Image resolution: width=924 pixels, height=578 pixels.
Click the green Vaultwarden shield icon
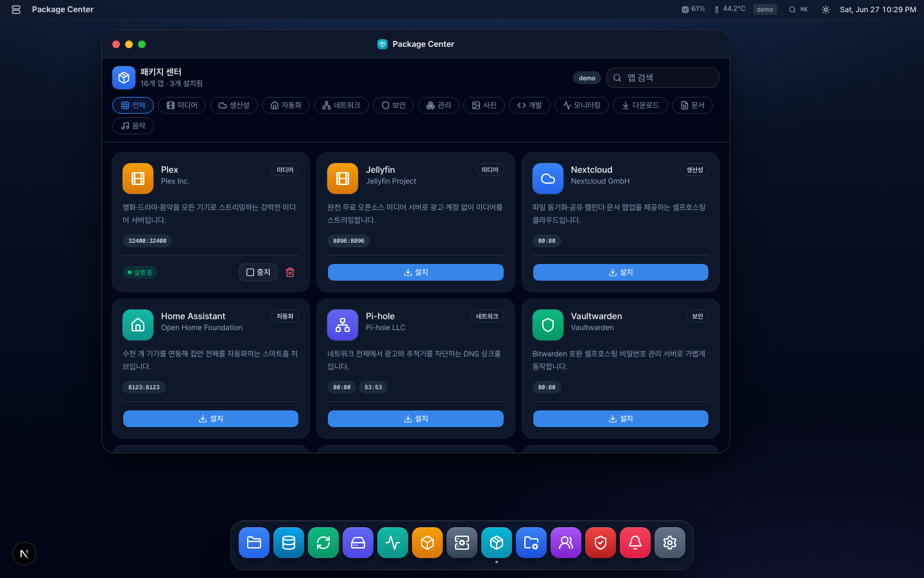click(x=548, y=325)
